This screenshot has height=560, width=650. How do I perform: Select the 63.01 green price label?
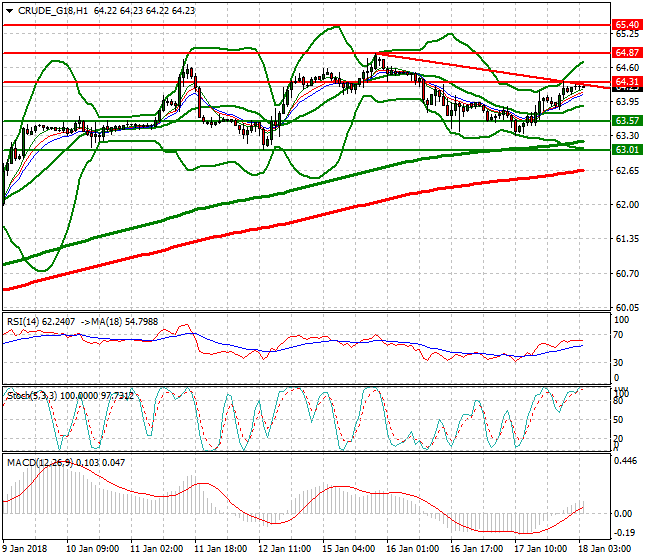pos(627,150)
